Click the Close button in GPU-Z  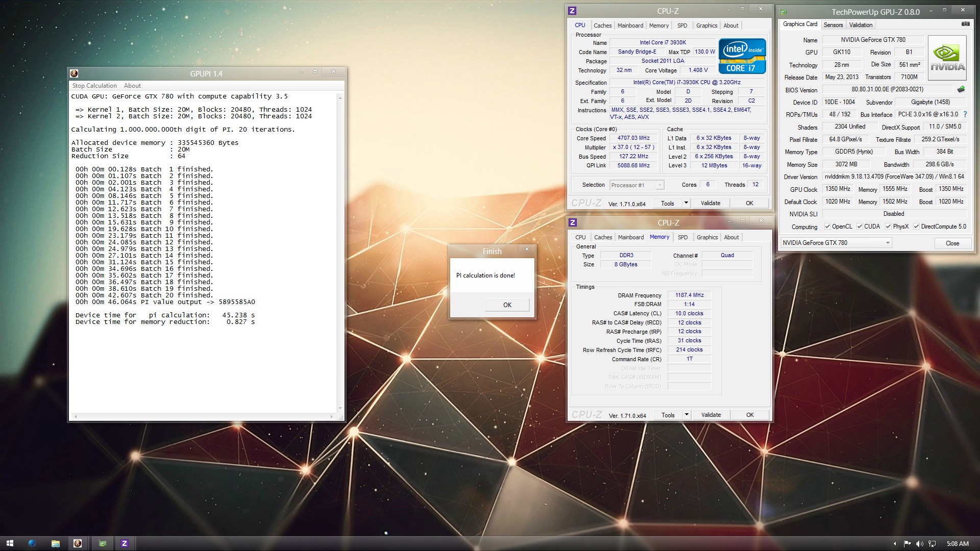[952, 243]
